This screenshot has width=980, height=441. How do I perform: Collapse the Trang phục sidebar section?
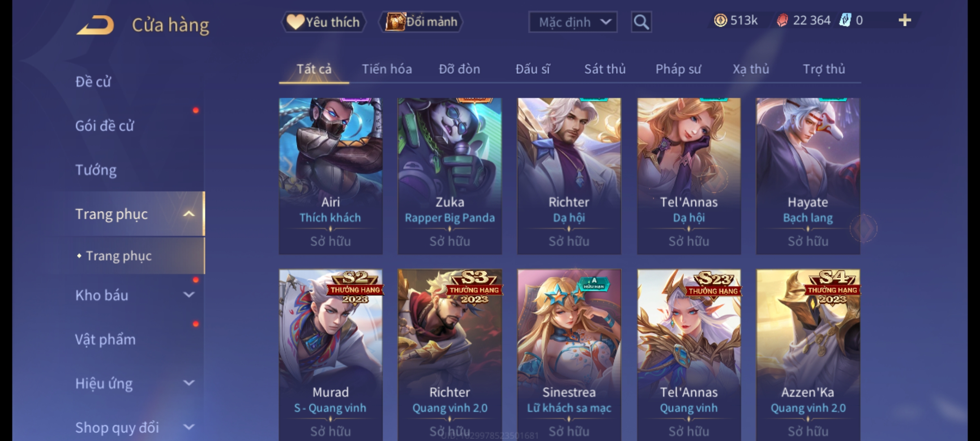pos(189,214)
